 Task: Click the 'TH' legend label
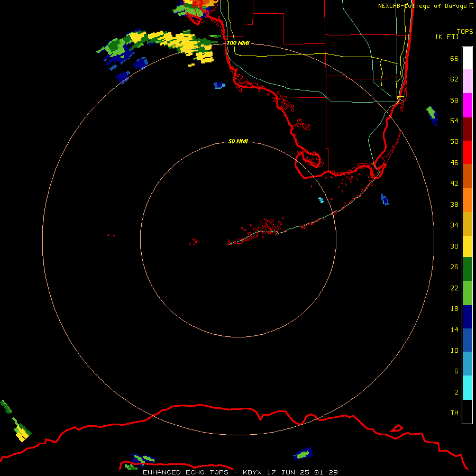(x=454, y=413)
